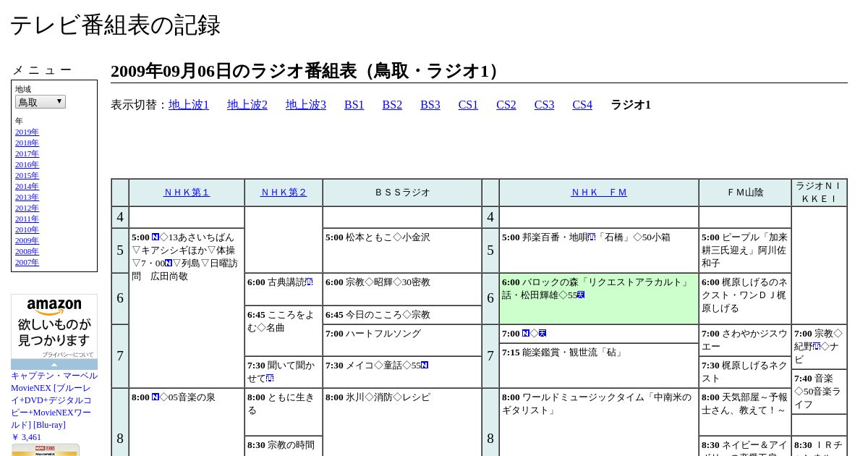Open the 2017年 year link

(27, 153)
